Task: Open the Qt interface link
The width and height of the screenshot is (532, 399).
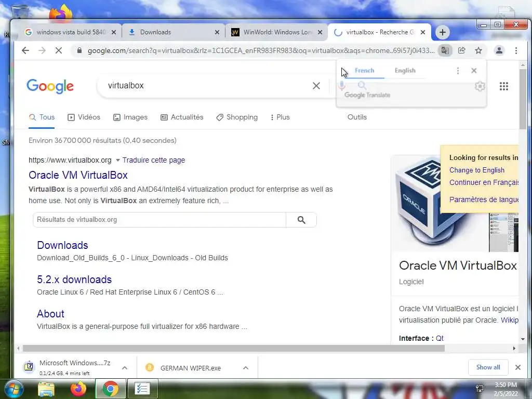Action: click(440, 338)
